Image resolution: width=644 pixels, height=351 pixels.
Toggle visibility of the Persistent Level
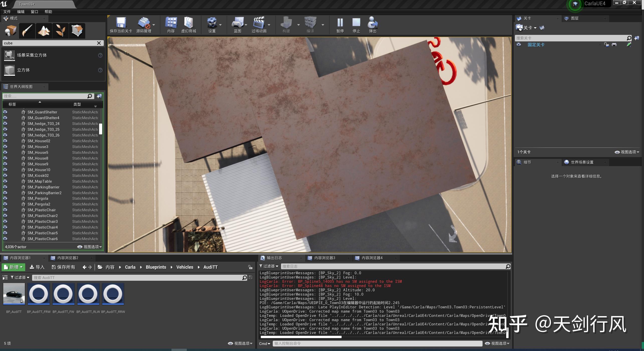pos(519,45)
